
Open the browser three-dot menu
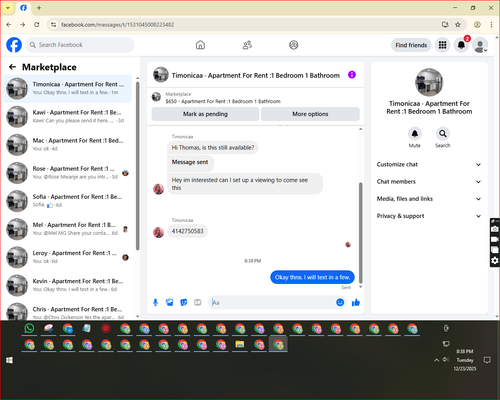pyautogui.click(x=491, y=25)
